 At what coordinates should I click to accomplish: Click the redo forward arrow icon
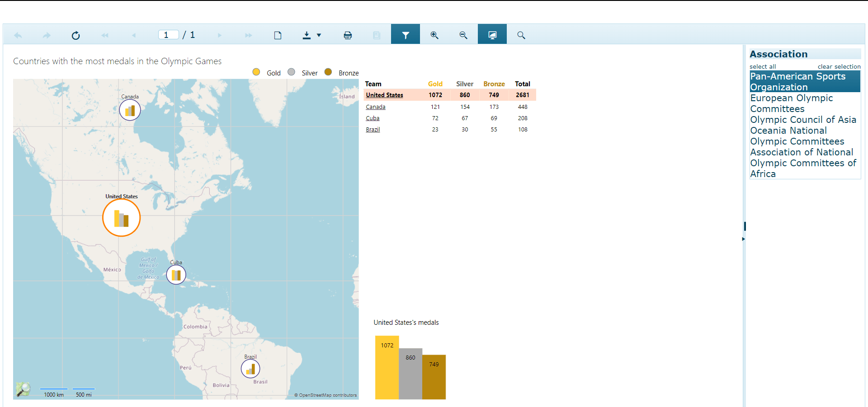click(47, 35)
